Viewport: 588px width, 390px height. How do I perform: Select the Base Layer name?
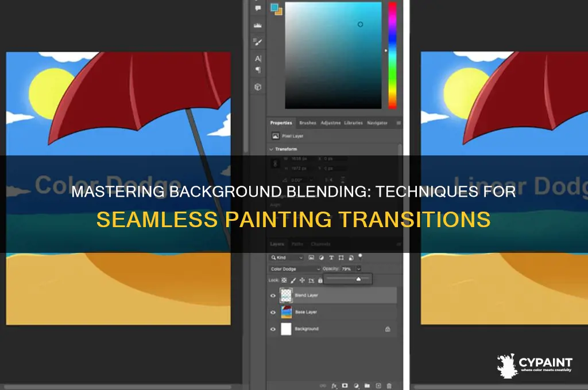click(306, 311)
